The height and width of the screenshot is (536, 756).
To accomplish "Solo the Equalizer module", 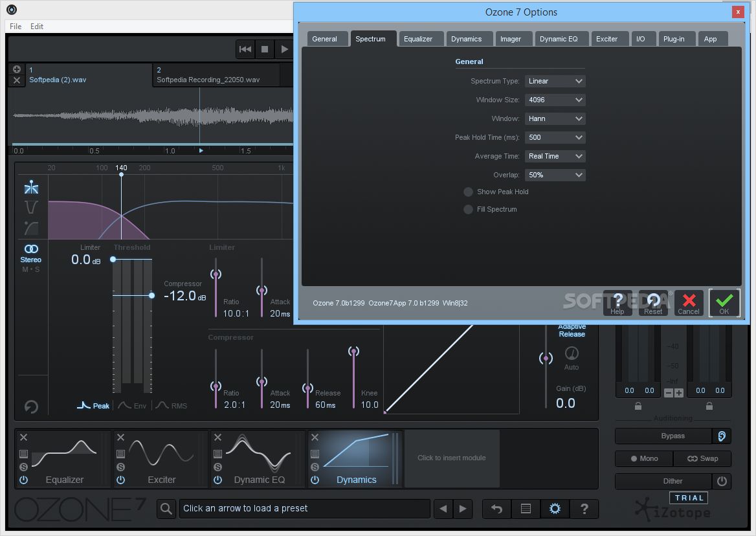I will 23,467.
